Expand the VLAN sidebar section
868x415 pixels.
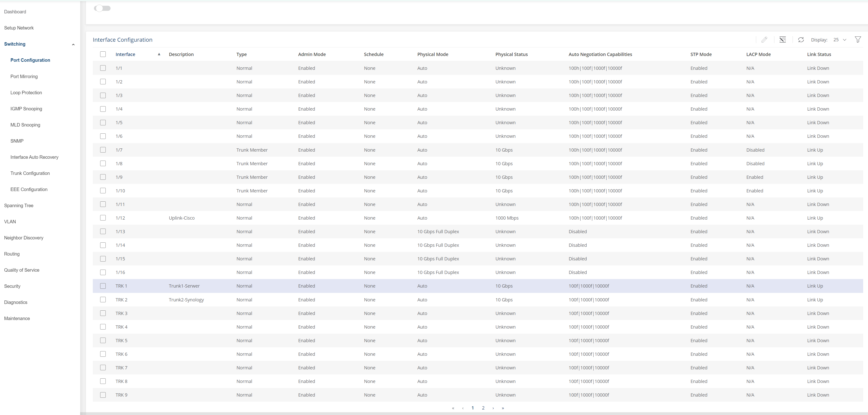[10, 221]
